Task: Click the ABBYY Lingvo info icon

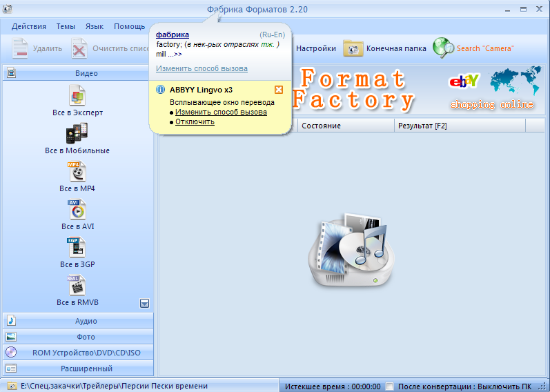Action: point(160,90)
